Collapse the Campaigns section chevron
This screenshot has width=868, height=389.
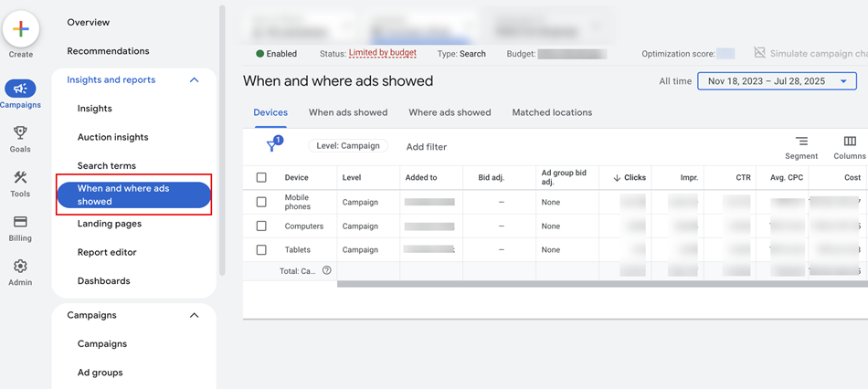(x=194, y=315)
